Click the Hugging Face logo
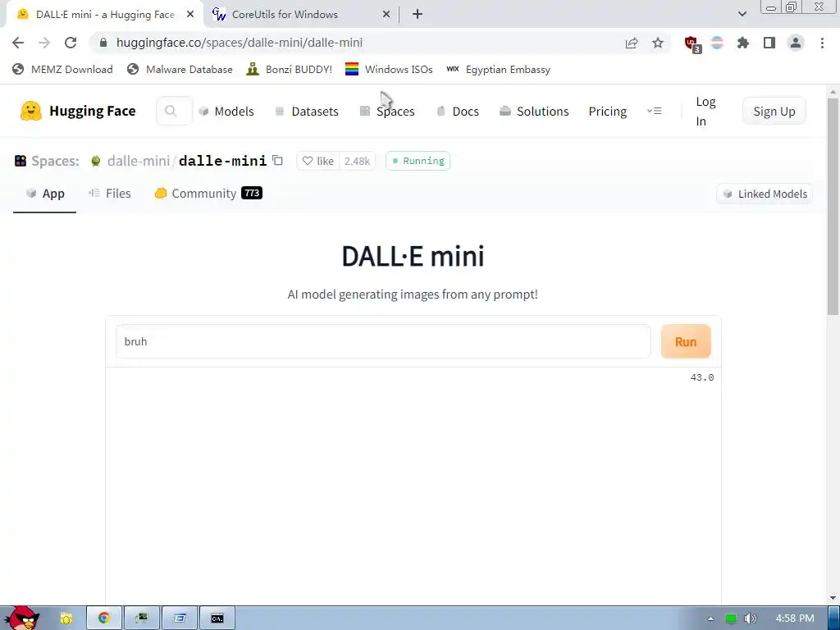 (78, 111)
